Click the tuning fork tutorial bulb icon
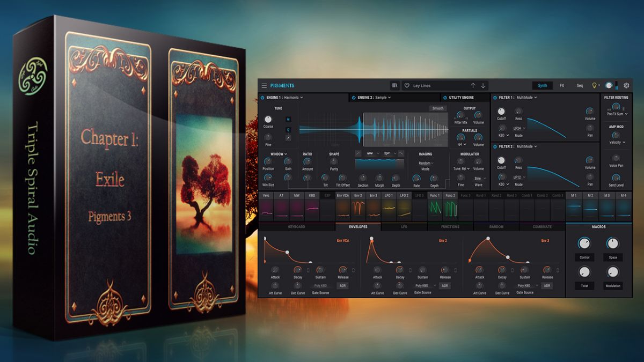 pos(594,85)
